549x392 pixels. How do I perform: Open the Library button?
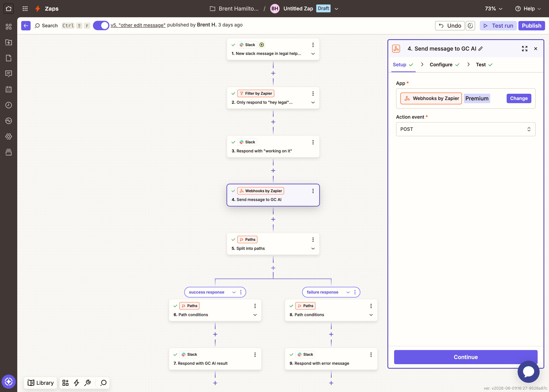point(41,383)
